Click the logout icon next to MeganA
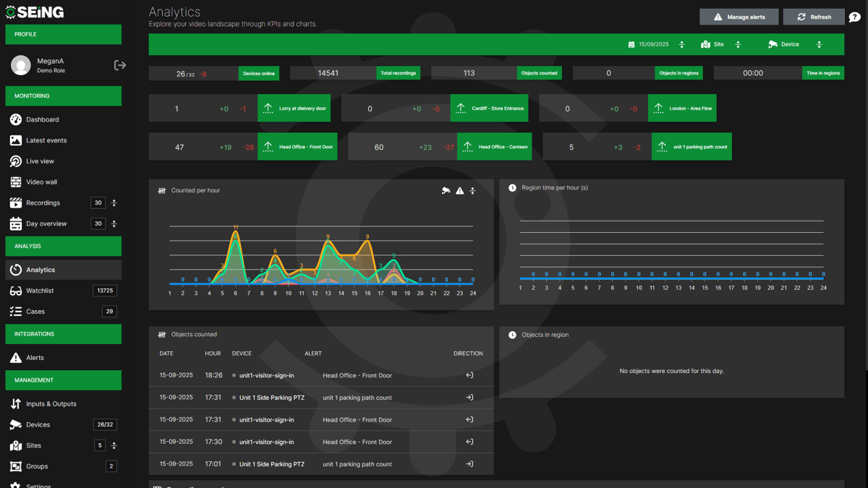Viewport: 868px width, 488px height. 120,64
